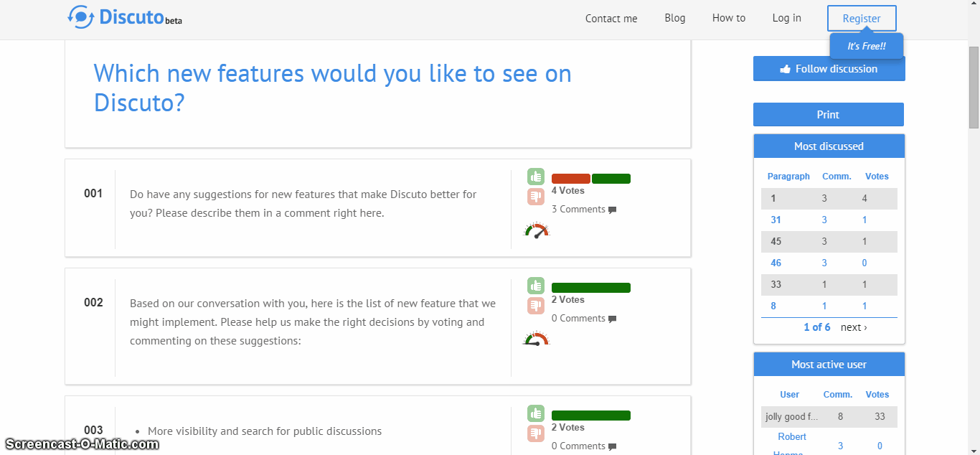
Task: Click paragraph number 001
Action: click(x=93, y=194)
